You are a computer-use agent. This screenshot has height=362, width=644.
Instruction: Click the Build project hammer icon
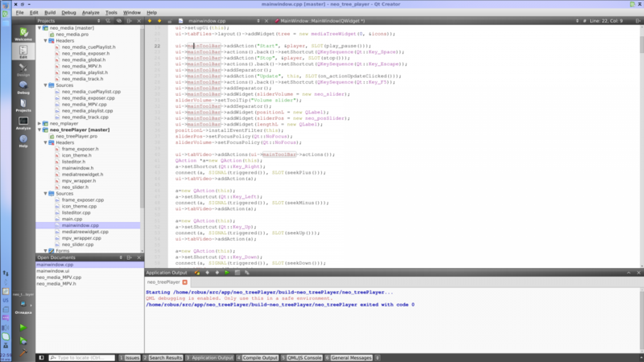point(23,352)
